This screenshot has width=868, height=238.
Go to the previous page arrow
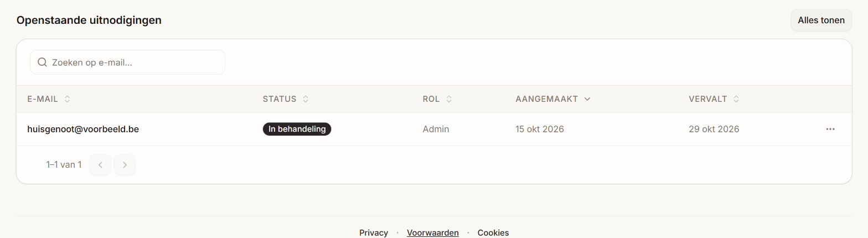click(x=100, y=164)
